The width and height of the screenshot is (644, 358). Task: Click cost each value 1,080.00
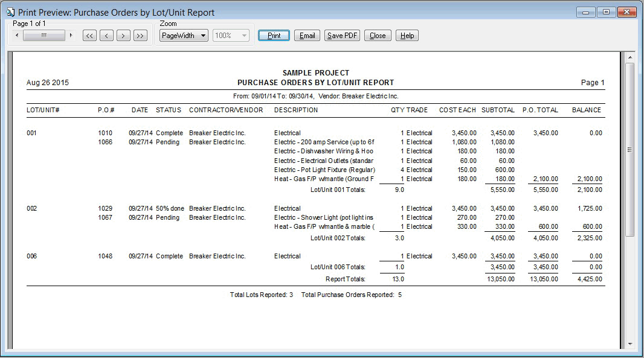pyautogui.click(x=464, y=142)
